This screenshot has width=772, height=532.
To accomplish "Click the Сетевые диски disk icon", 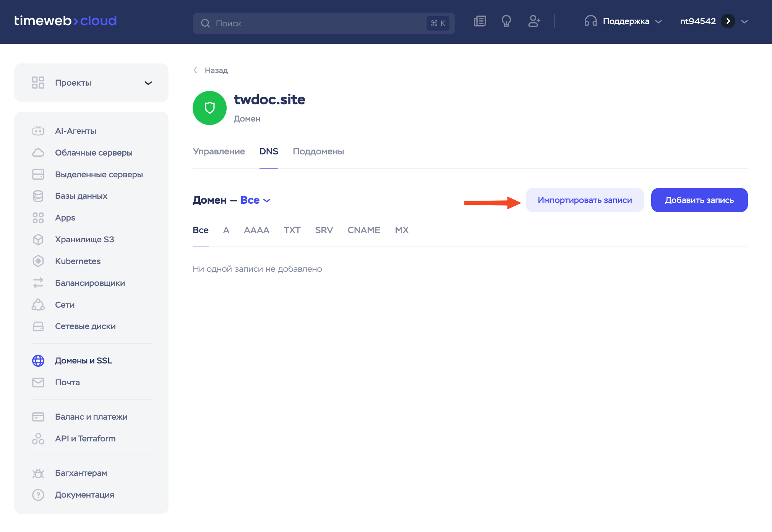I will click(x=38, y=326).
